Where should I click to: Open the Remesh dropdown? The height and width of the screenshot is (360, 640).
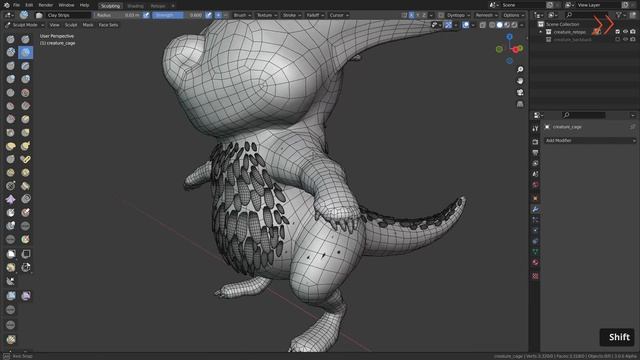point(487,15)
